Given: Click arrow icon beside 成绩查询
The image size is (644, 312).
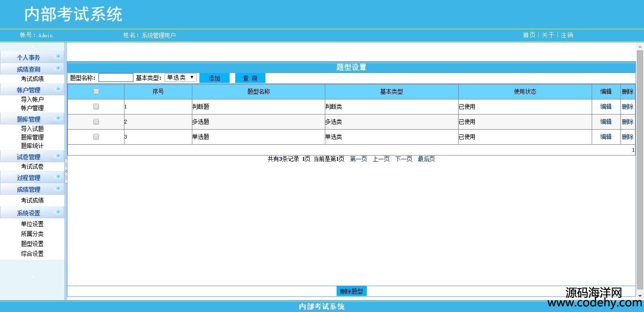Looking at the screenshot, I should point(58,68).
